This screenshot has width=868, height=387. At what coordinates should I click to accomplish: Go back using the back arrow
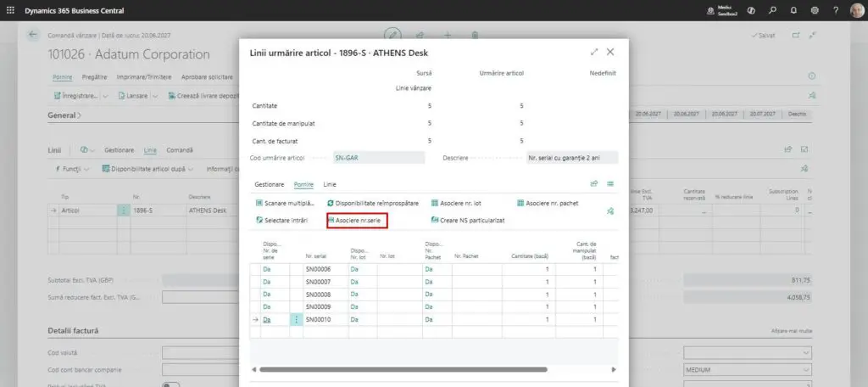pyautogui.click(x=33, y=35)
